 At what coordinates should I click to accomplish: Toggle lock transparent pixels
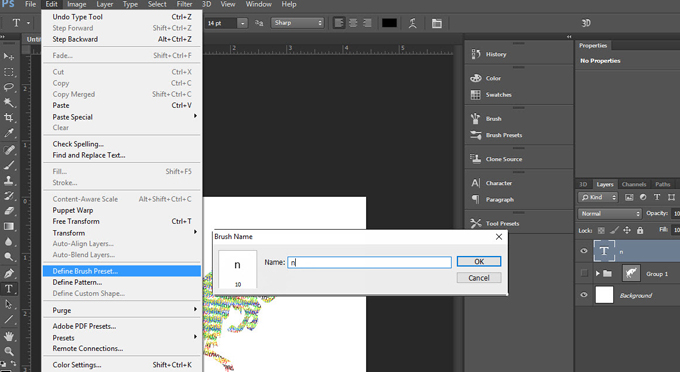pos(601,231)
